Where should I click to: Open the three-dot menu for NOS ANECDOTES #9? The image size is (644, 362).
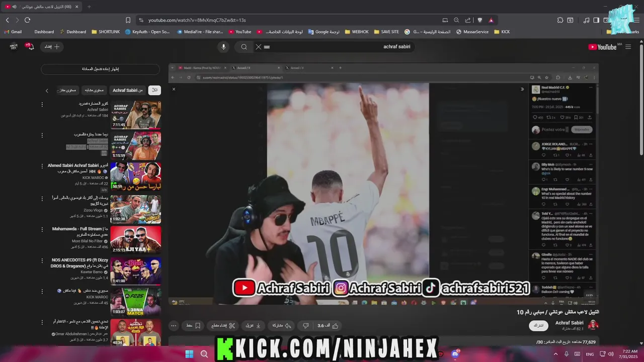click(42, 261)
